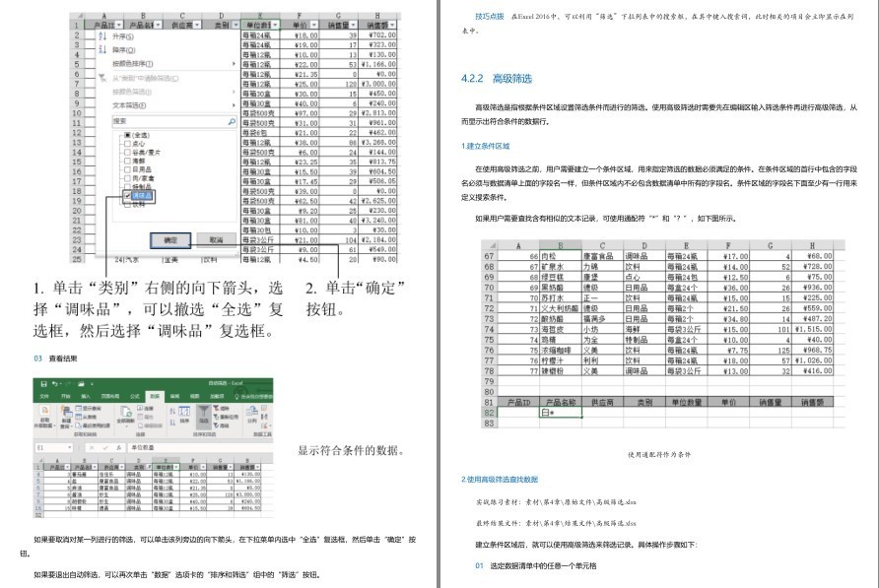Check the 肉/家禽 checkbox in the filter list
The image size is (879, 588).
[x=127, y=177]
